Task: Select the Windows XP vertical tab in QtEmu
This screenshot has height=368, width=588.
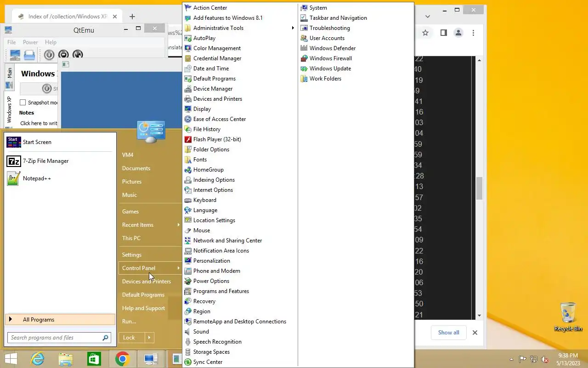Action: point(10,109)
